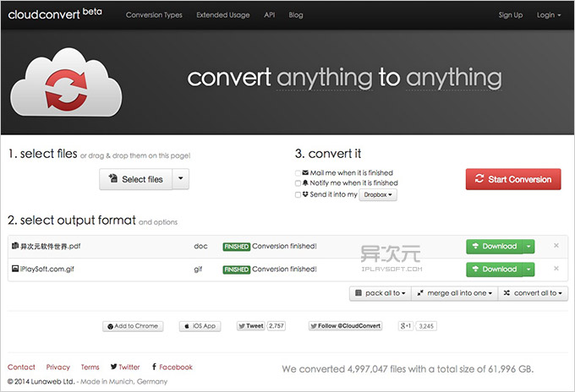
Task: Click the tweet count 2,757
Action: pos(277,326)
